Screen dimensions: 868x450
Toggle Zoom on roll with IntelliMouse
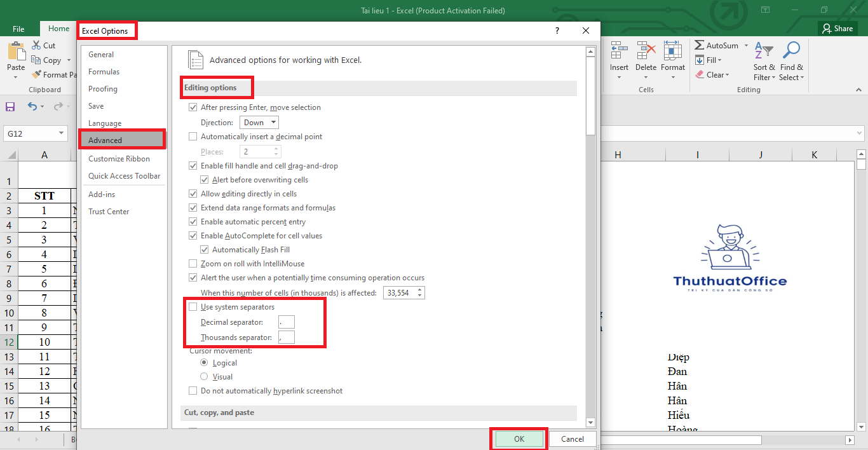point(193,264)
